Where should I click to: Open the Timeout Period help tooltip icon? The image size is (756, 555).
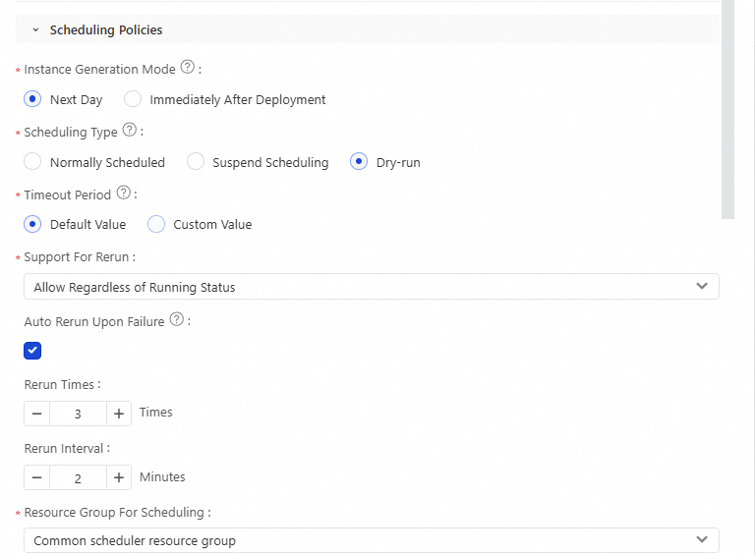coord(124,194)
